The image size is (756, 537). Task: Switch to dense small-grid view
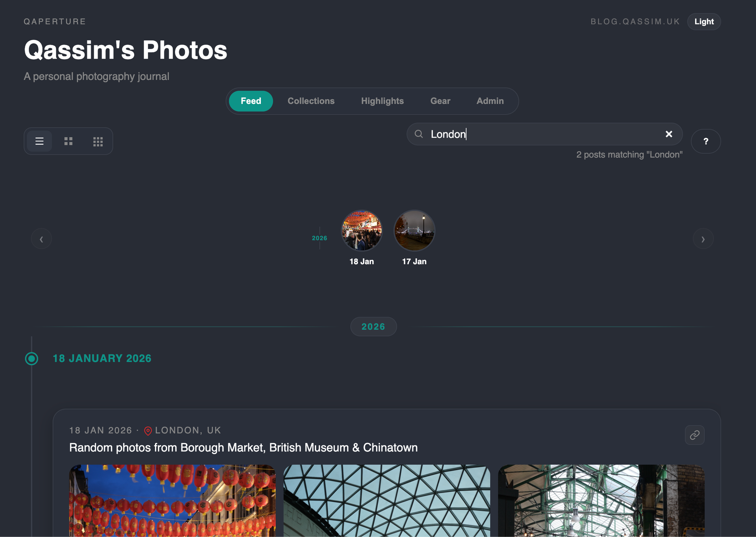point(98,141)
